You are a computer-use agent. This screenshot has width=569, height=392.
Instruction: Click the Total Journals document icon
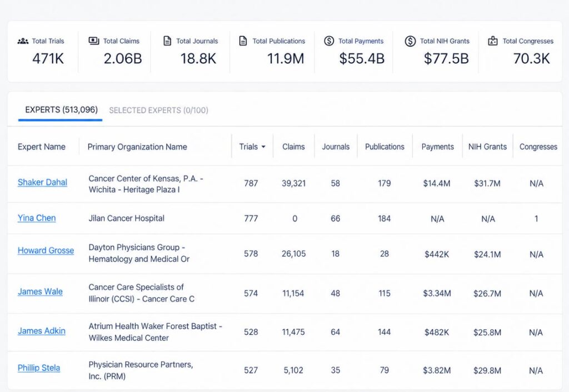click(167, 41)
